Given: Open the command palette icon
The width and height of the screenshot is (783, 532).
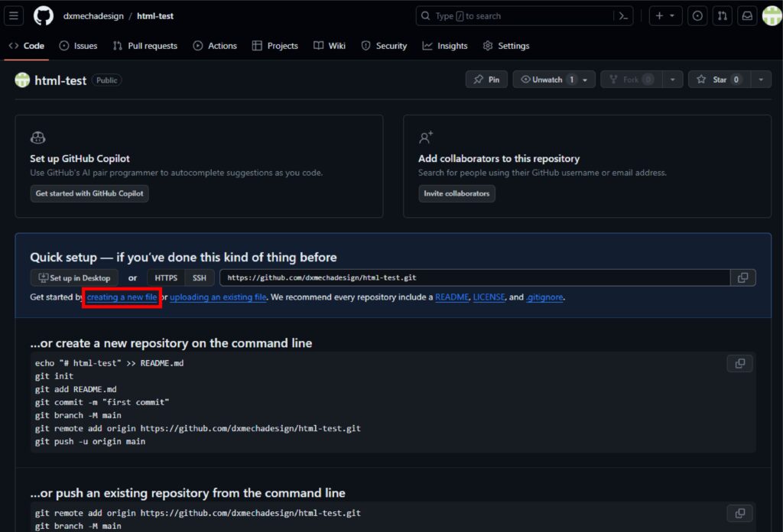Looking at the screenshot, I should point(623,16).
